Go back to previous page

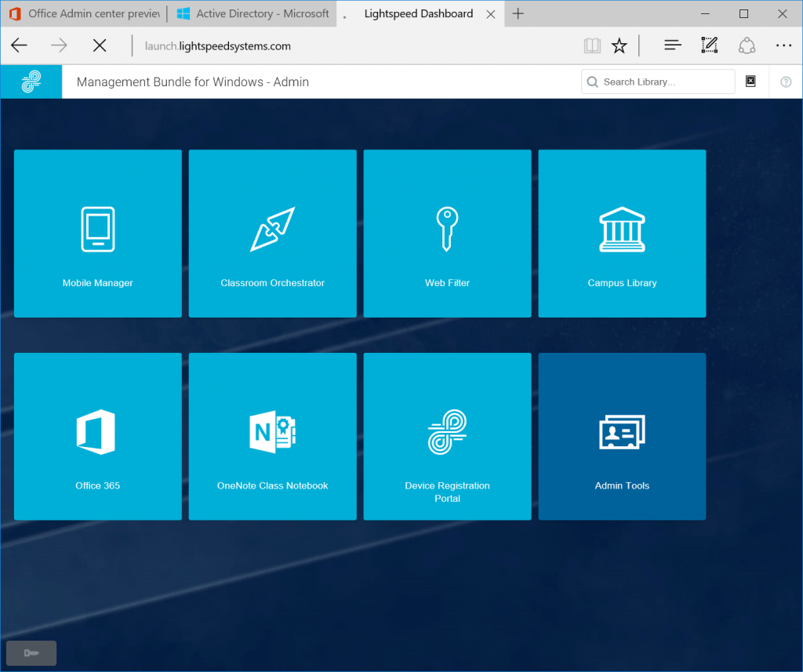click(19, 45)
